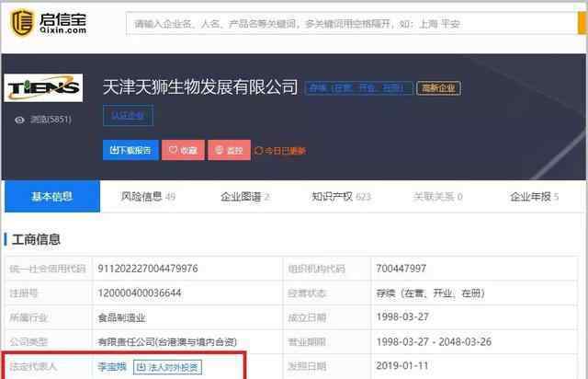This screenshot has width=588, height=379.
Task: Click the 监控 monitor button
Action: 228,150
